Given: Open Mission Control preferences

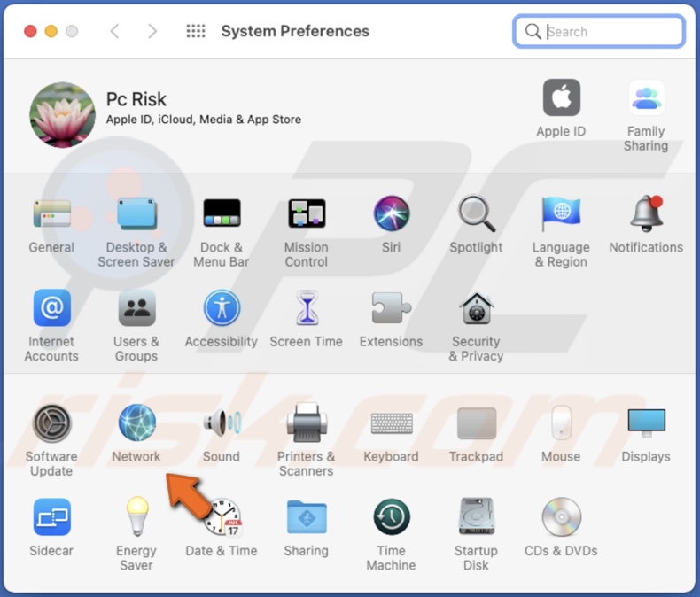Looking at the screenshot, I should (x=307, y=213).
